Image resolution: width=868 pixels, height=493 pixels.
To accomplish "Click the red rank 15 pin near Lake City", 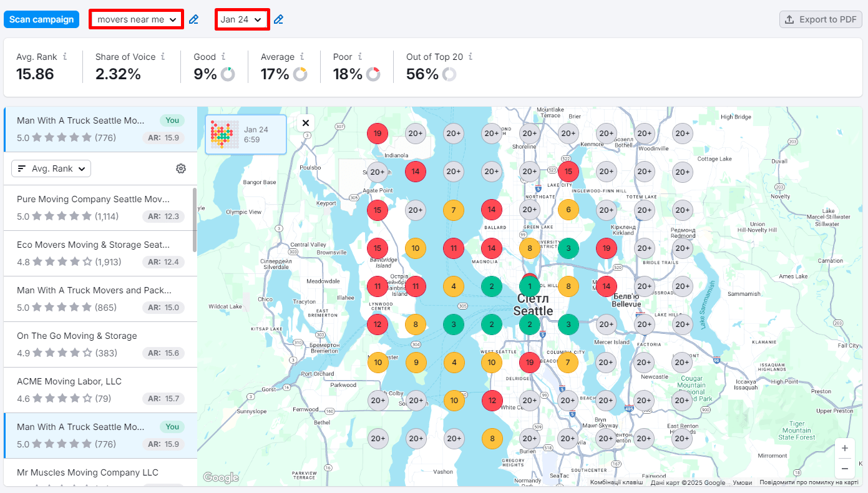I will point(568,172).
